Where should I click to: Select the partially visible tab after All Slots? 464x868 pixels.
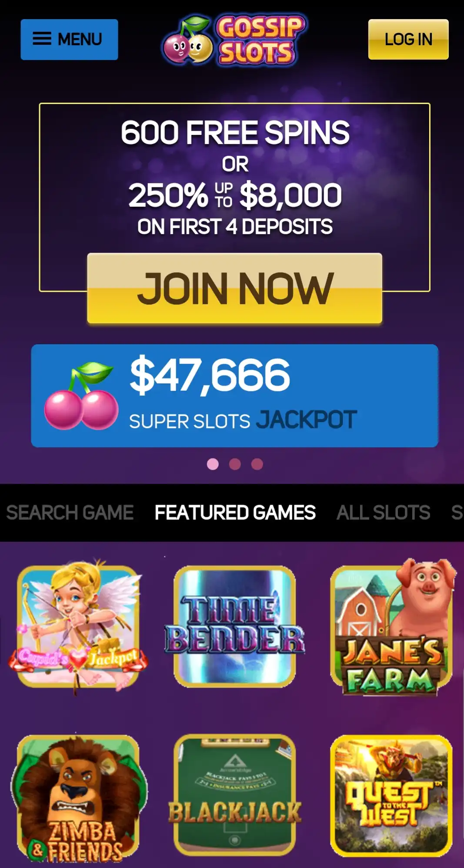coord(457,512)
